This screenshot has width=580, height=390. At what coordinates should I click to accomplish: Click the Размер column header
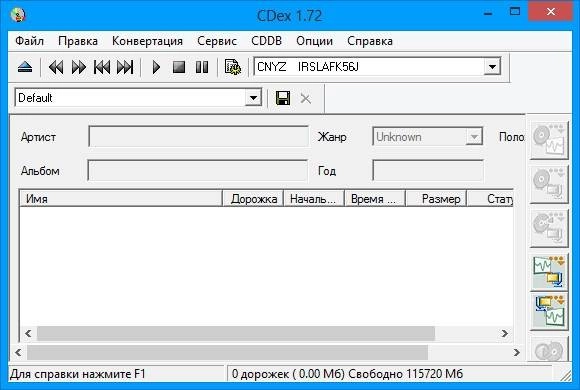(x=436, y=199)
